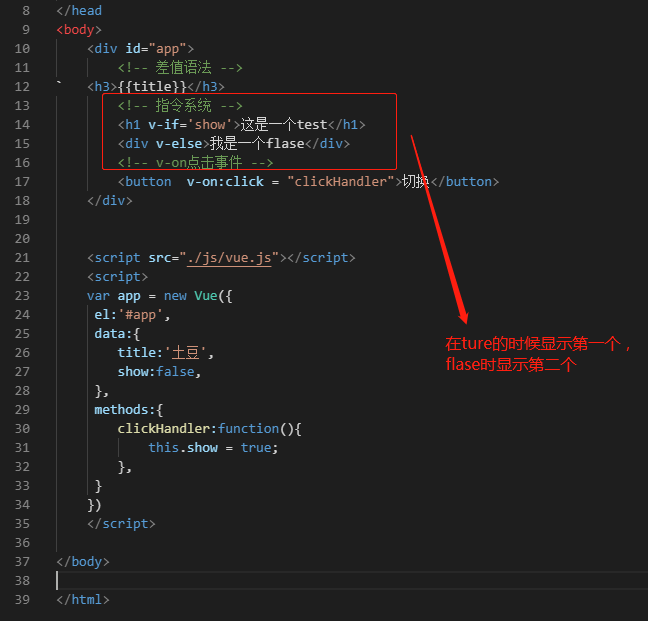The width and height of the screenshot is (648, 621).
Task: Click the 差值语法 comment on line 11
Action: 180,67
